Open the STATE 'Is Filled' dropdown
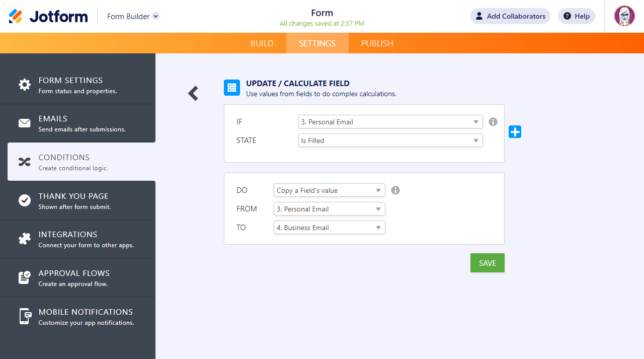This screenshot has height=359, width=644. pyautogui.click(x=390, y=140)
